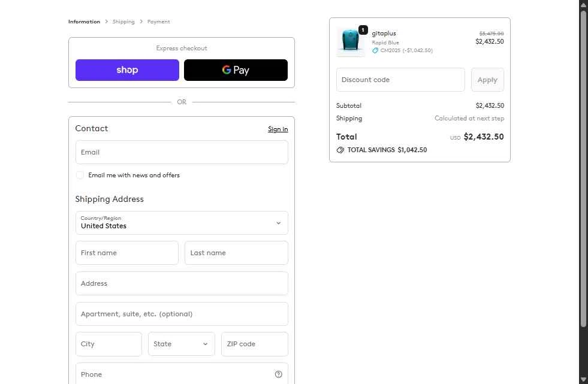Select the total amount $2,432.50
The height and width of the screenshot is (384, 588).
coord(484,137)
